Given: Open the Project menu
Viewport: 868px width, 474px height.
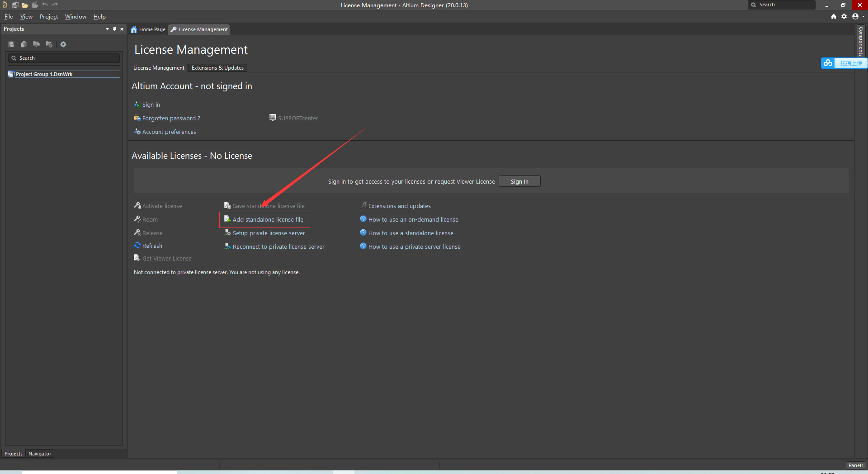Looking at the screenshot, I should 49,17.
